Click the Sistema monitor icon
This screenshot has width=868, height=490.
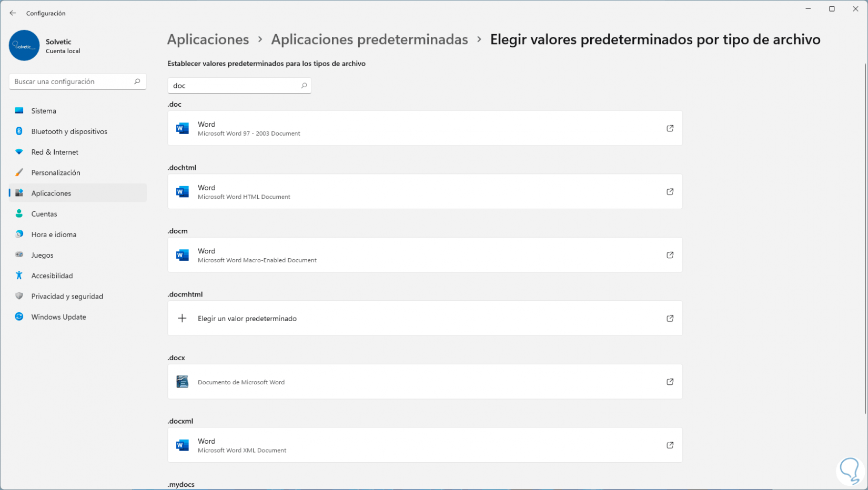pyautogui.click(x=19, y=110)
